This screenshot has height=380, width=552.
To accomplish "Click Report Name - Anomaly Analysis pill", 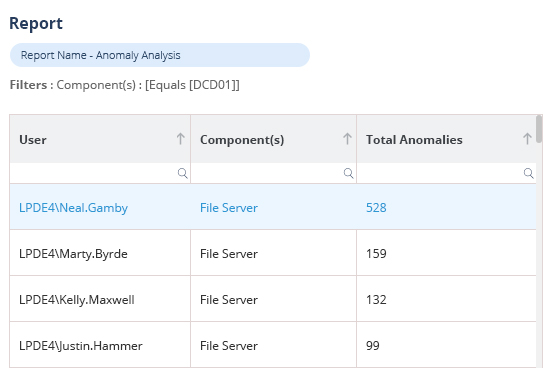I will (160, 55).
